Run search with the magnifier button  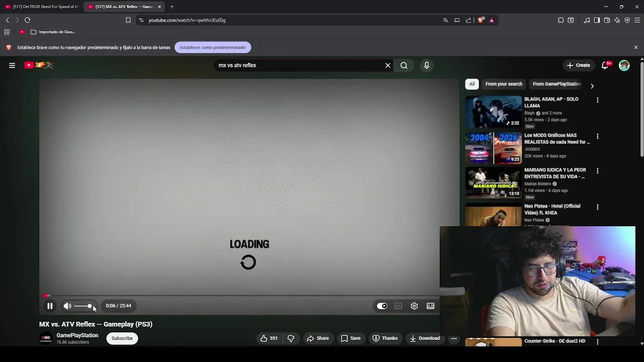[404, 65]
